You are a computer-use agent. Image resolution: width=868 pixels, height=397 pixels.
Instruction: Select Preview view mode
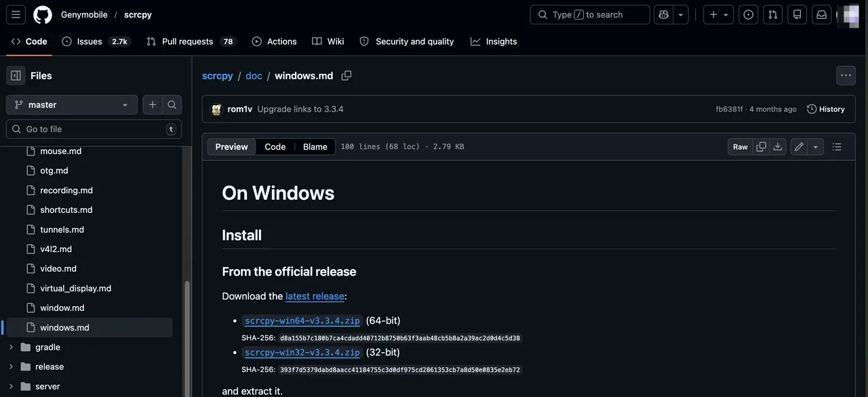click(x=232, y=147)
